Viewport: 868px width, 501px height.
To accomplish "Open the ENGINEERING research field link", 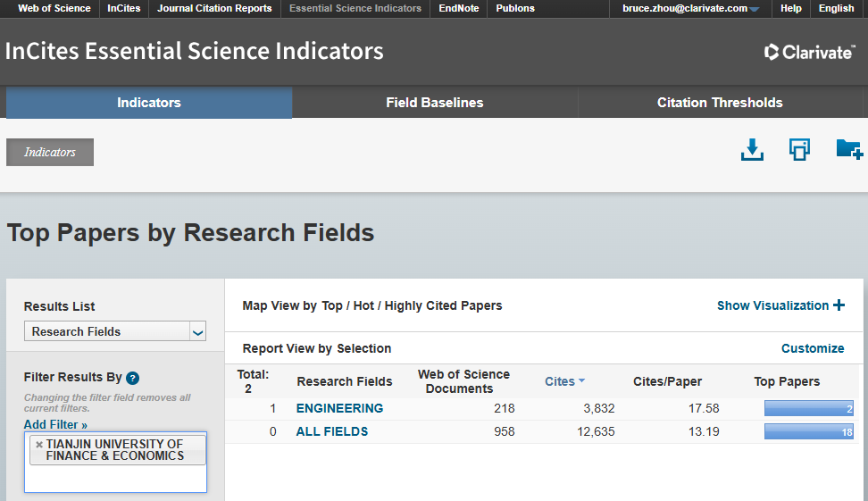I will tap(339, 408).
